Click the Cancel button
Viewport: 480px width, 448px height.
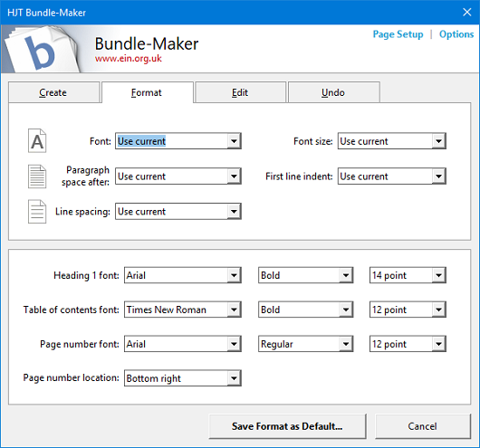423,426
